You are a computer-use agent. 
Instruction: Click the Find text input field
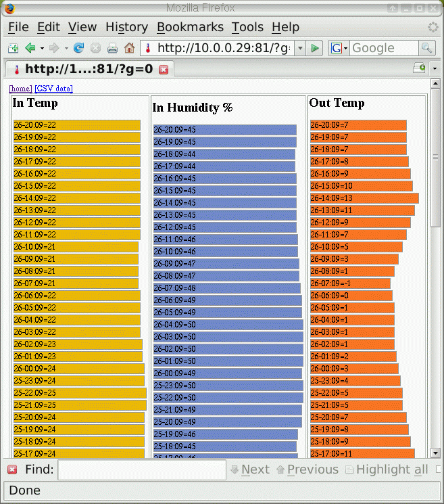tap(141, 469)
